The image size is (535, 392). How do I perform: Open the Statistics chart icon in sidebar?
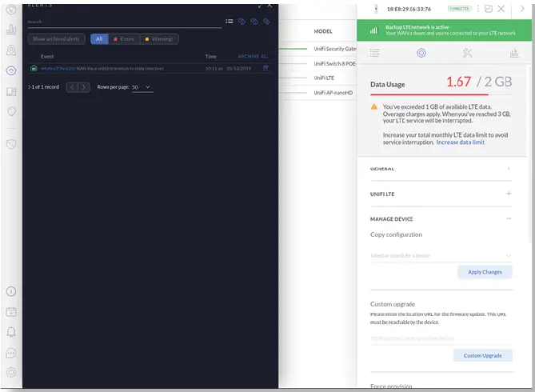pos(11,30)
